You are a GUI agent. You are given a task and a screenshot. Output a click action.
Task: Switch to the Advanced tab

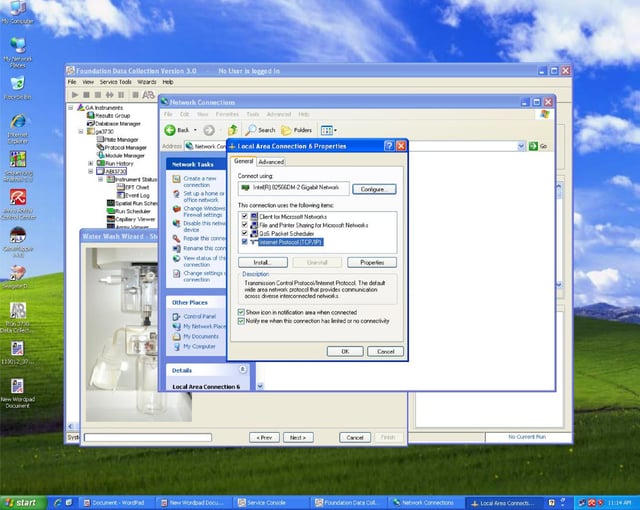point(271,162)
